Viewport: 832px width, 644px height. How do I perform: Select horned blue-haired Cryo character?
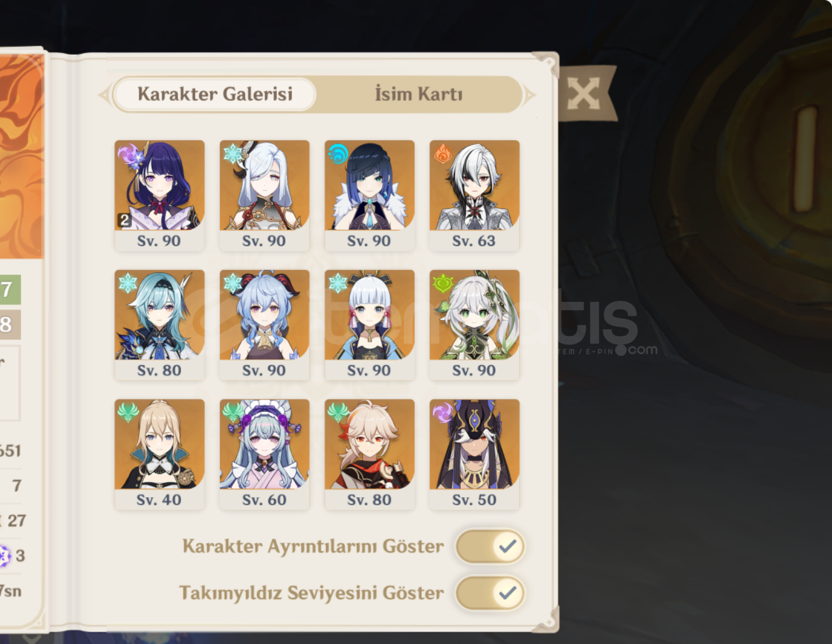(x=264, y=324)
